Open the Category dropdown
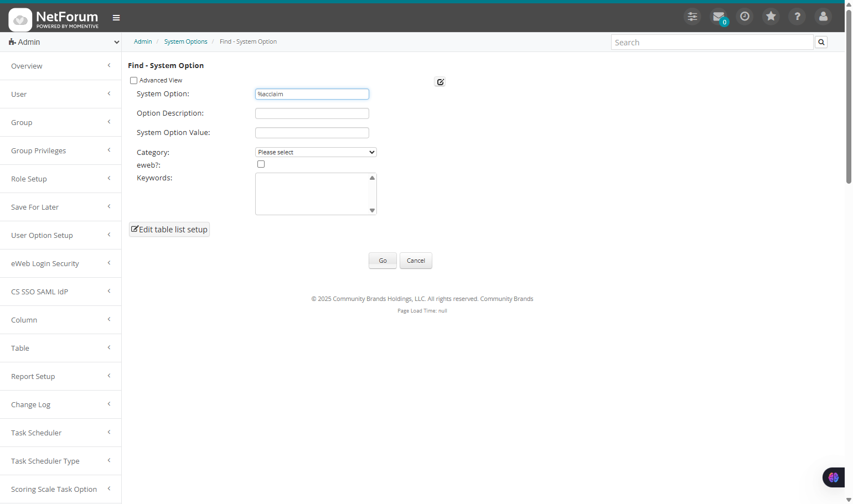This screenshot has height=504, width=853. pos(316,152)
